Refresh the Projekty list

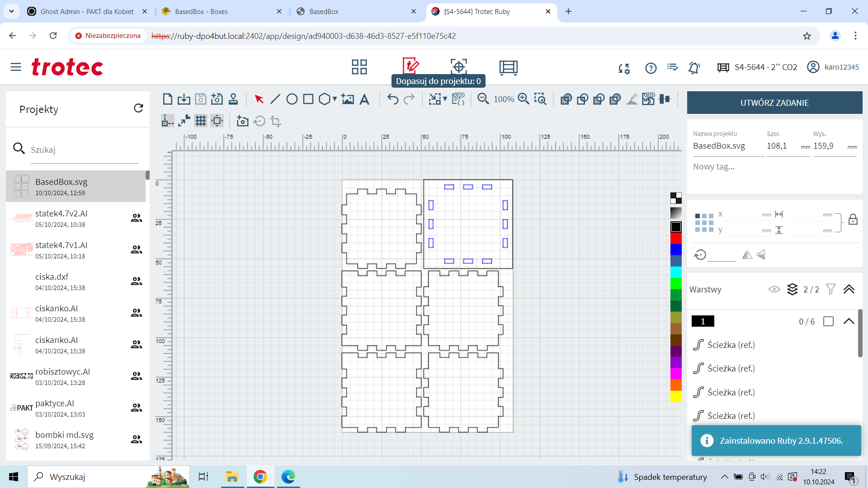click(x=138, y=108)
